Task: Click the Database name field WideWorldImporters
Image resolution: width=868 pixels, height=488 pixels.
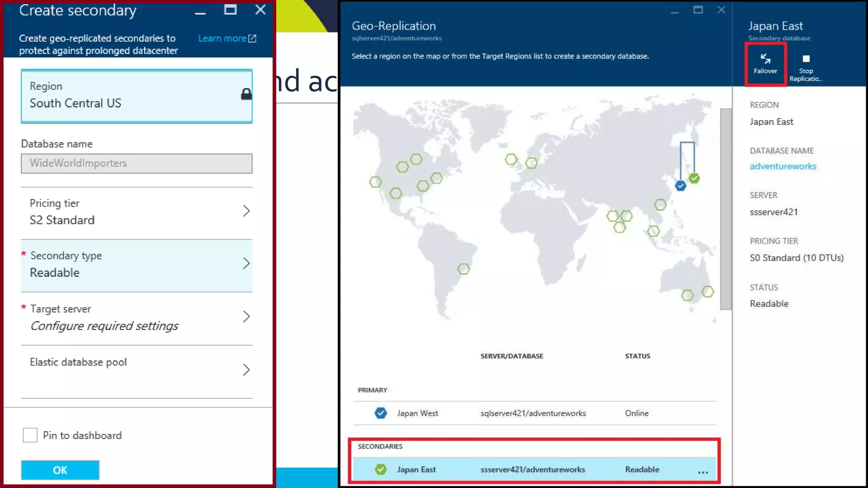Action: click(x=136, y=164)
